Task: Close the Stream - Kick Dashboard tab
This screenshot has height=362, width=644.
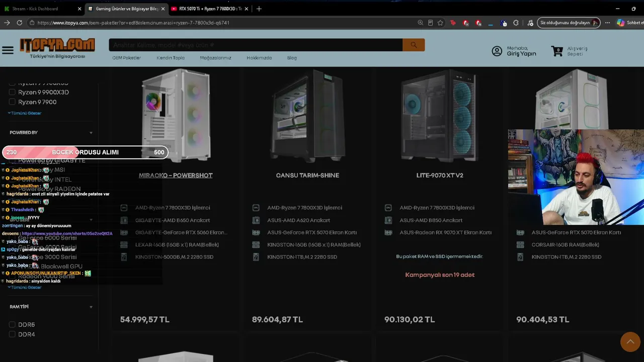Action: [x=79, y=9]
